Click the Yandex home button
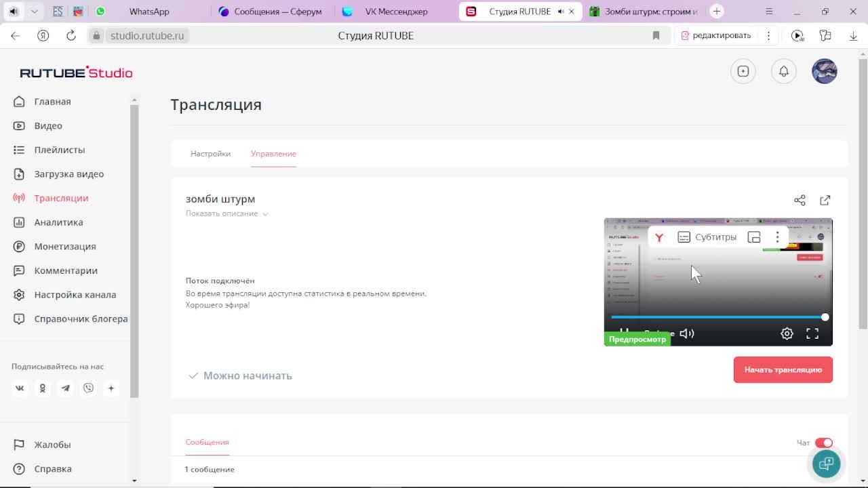This screenshot has width=868, height=488. pos(43,36)
